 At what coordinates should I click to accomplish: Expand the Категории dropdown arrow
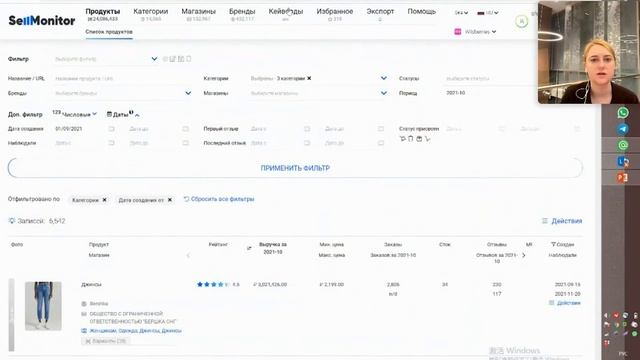tap(384, 78)
